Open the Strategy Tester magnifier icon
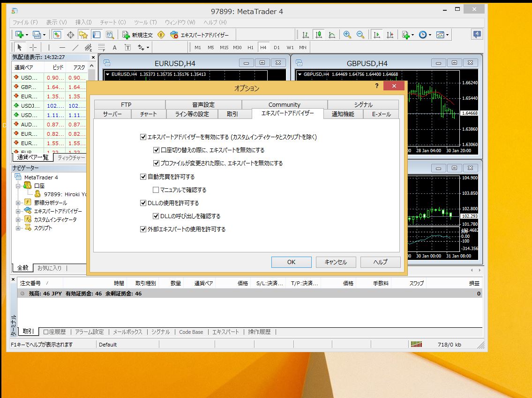The width and height of the screenshot is (532, 398). coord(110,35)
